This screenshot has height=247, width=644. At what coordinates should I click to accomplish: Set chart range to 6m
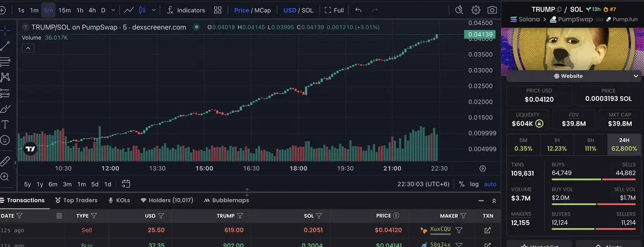point(53,184)
